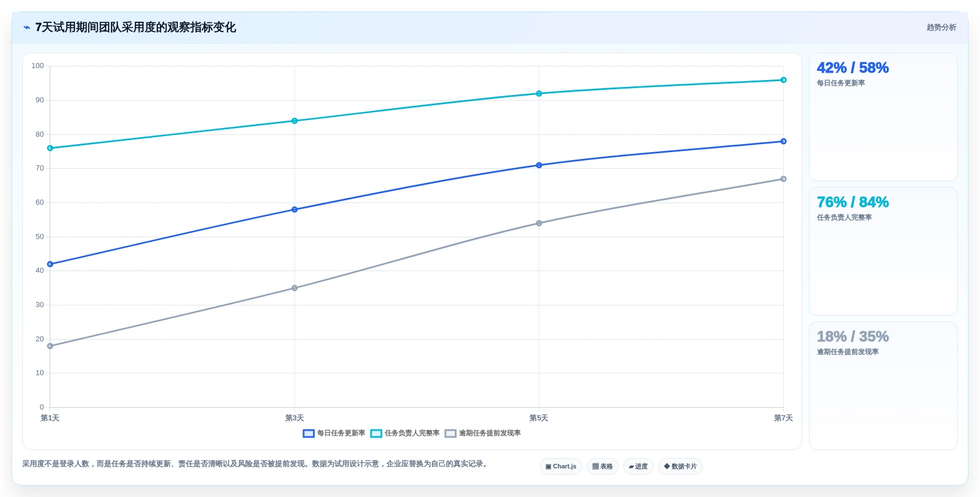Viewport: 980px width, 497px height.
Task: Click the 50 y-axis tick label
Action: click(39, 237)
